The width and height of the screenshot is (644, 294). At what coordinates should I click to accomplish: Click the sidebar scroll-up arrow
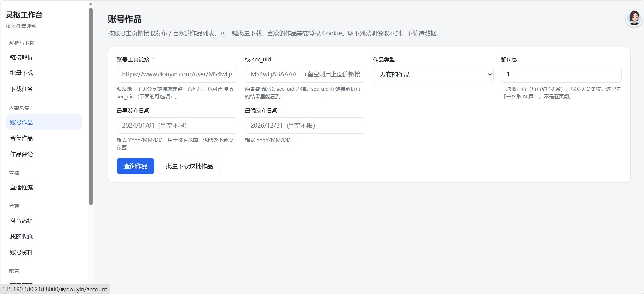pyautogui.click(x=91, y=4)
